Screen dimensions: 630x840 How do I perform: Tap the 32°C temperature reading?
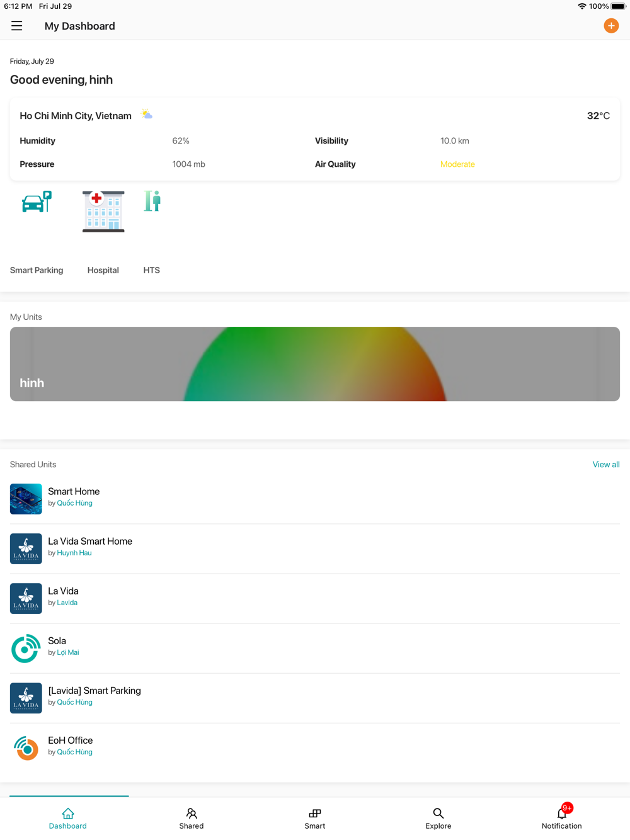(598, 116)
